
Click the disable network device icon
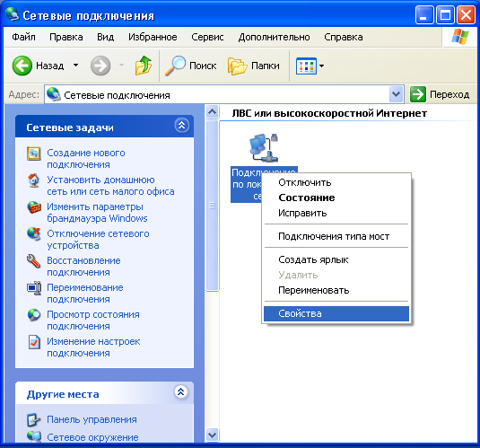[34, 234]
